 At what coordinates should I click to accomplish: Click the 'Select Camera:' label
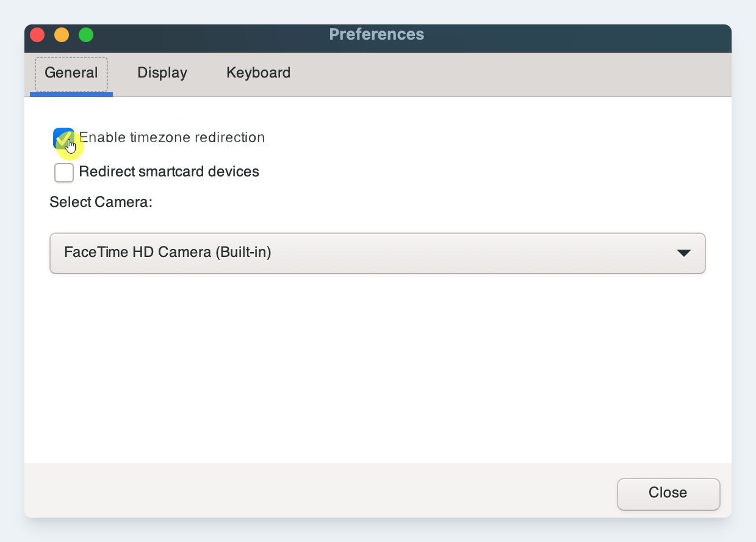click(x=101, y=202)
